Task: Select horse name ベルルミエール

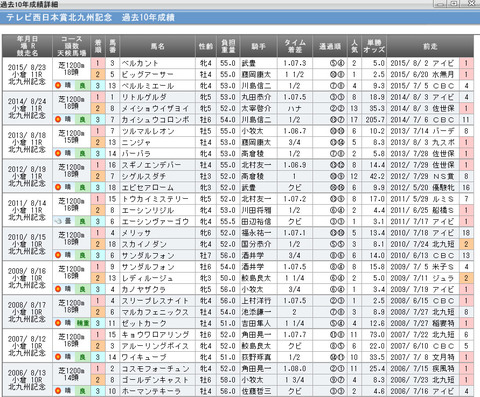Action: [148, 86]
